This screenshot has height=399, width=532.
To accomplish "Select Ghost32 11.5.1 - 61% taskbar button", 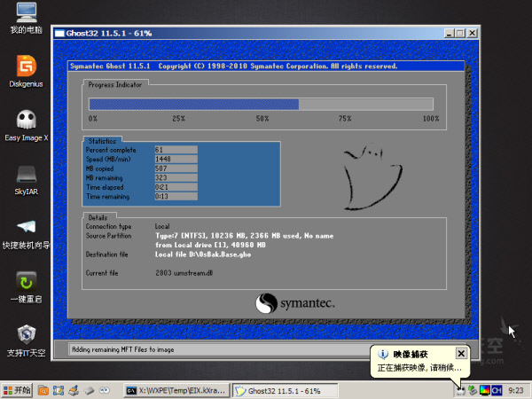I will tap(285, 390).
